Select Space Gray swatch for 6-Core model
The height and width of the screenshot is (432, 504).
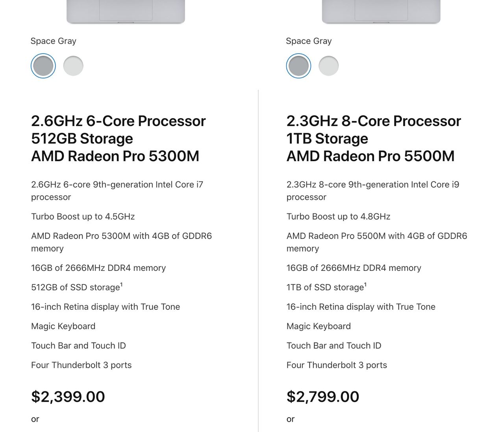point(43,66)
